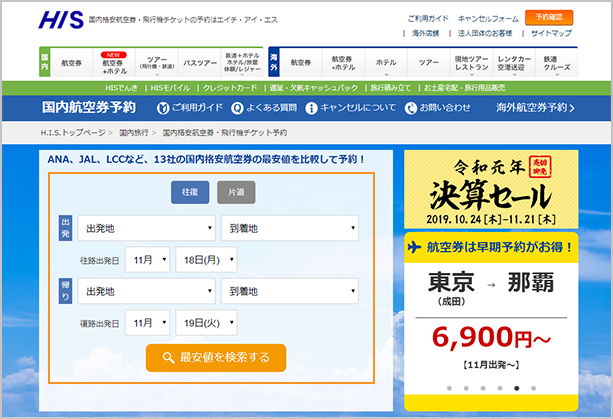Switch to 片道 one-way trip
The width and height of the screenshot is (613, 419).
[x=236, y=192]
